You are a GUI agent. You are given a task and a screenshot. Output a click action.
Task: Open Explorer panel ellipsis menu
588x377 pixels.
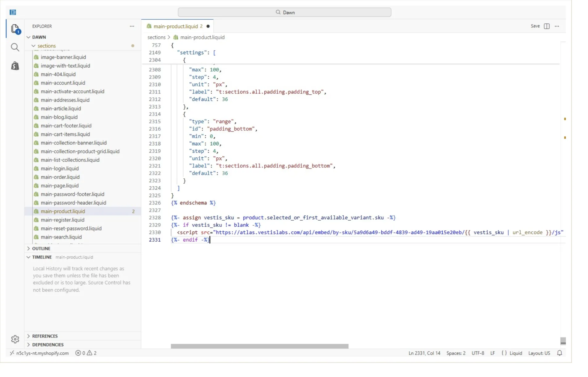pos(132,26)
